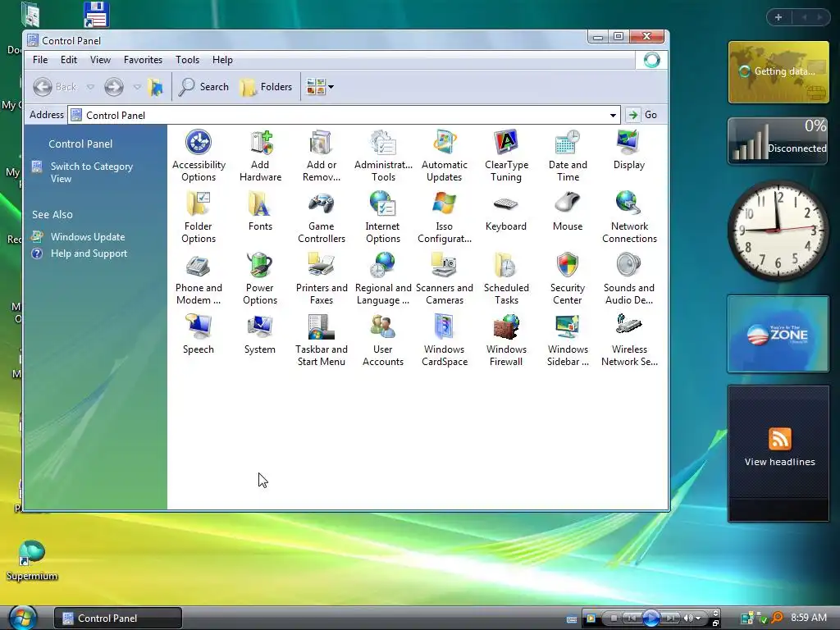Screen dimensions: 840x630
Task: Click the sidebar Add gadget plus button
Action: pos(778,17)
